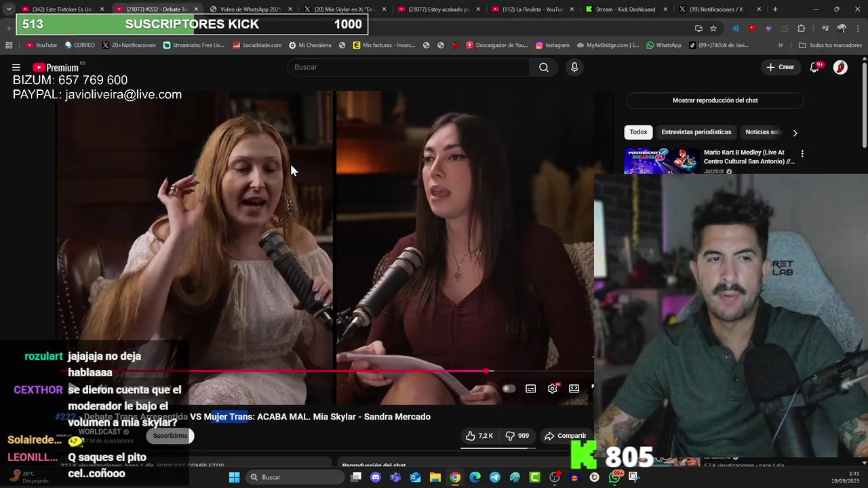Toggle autoplay switch in player
The width and height of the screenshot is (868, 488).
coord(509,388)
